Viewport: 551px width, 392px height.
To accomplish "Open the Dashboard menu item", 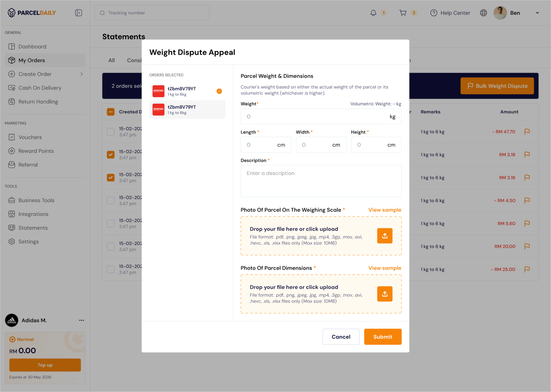I will (33, 47).
